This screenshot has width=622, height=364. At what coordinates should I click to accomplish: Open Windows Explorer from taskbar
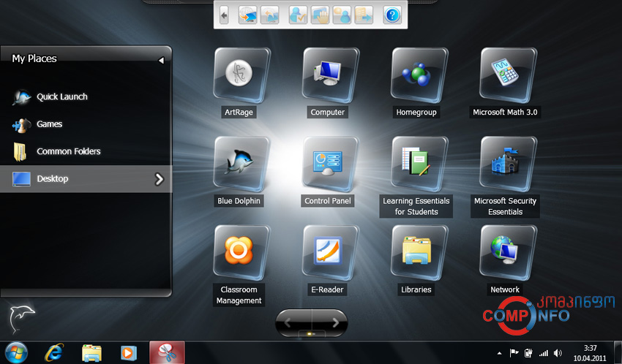91,352
